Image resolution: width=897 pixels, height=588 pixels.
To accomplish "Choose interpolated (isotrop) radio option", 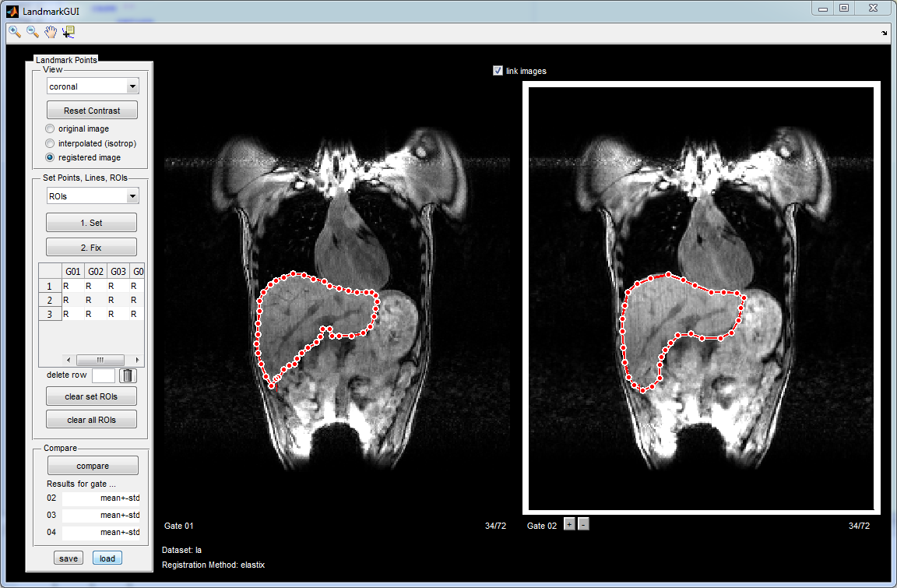I will [51, 143].
